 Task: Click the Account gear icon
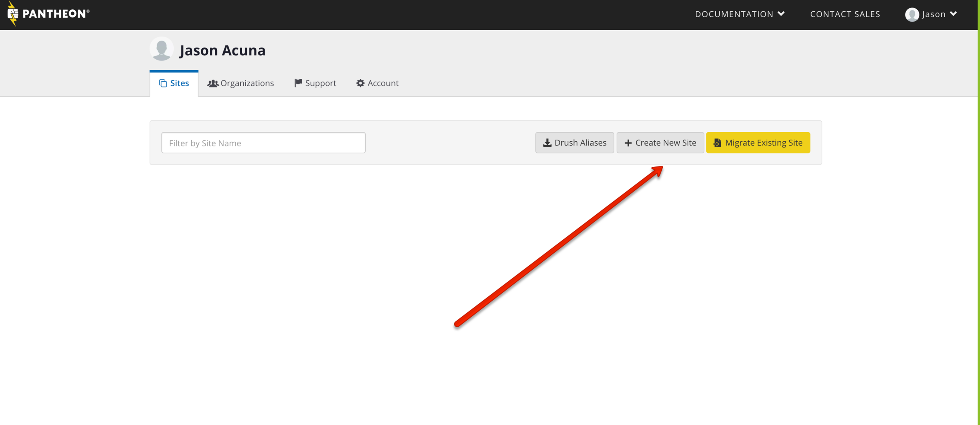coord(360,83)
